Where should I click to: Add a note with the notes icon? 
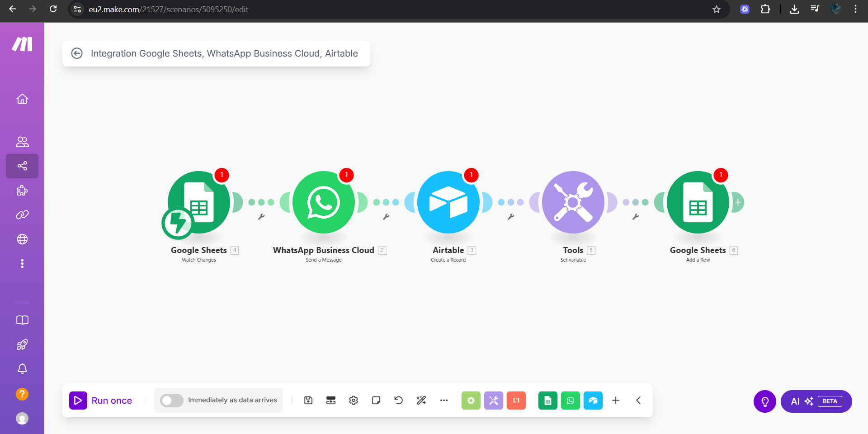click(376, 400)
